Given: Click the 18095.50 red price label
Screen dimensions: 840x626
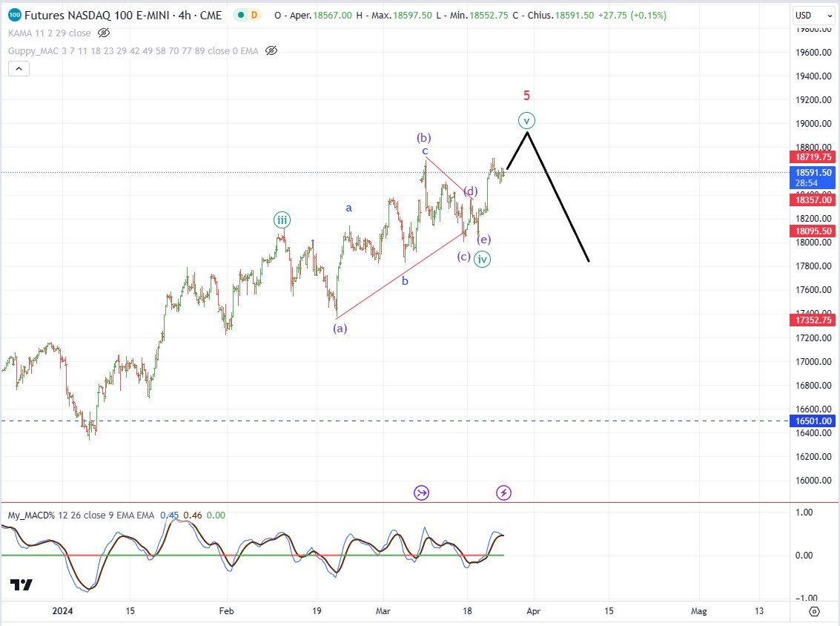Looking at the screenshot, I should (813, 231).
